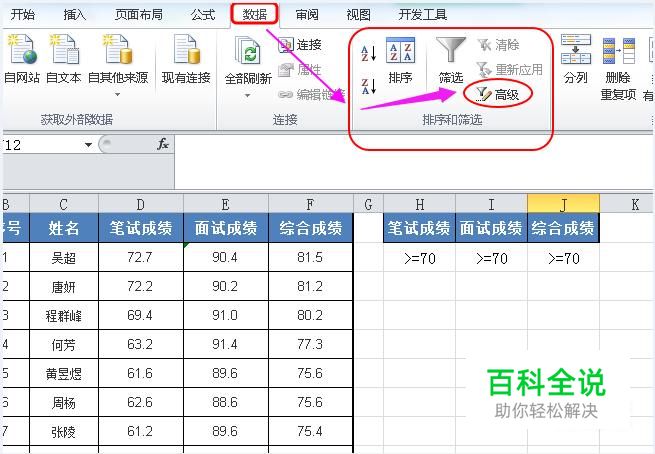Sort ascending A to Z
The image size is (655, 454).
[x=368, y=53]
